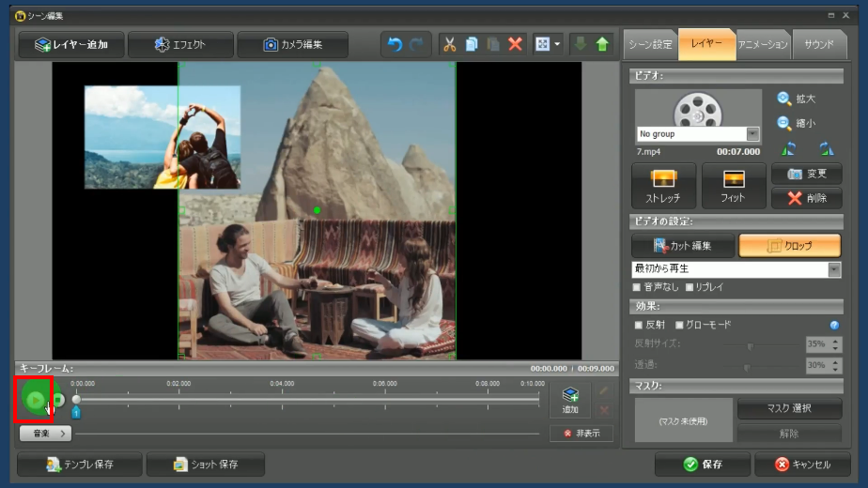Move layer up with green arrow
This screenshot has width=868, height=488.
point(602,44)
